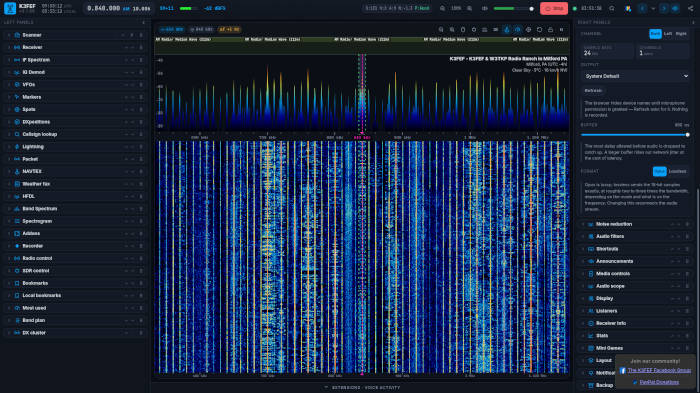
Task: Select Left channel option
Action: [x=667, y=34]
